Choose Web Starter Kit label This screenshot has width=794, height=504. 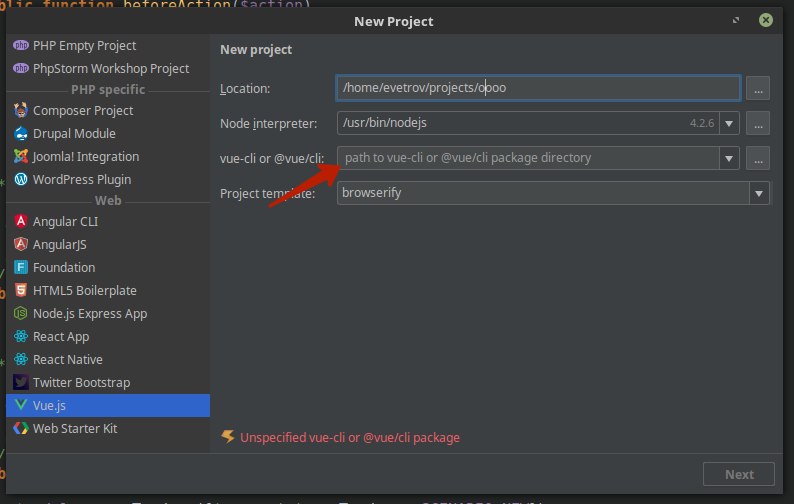(x=75, y=429)
